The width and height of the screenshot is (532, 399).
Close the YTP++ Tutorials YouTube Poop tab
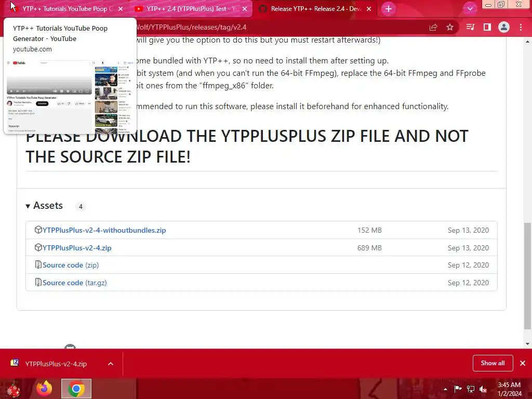click(x=121, y=9)
